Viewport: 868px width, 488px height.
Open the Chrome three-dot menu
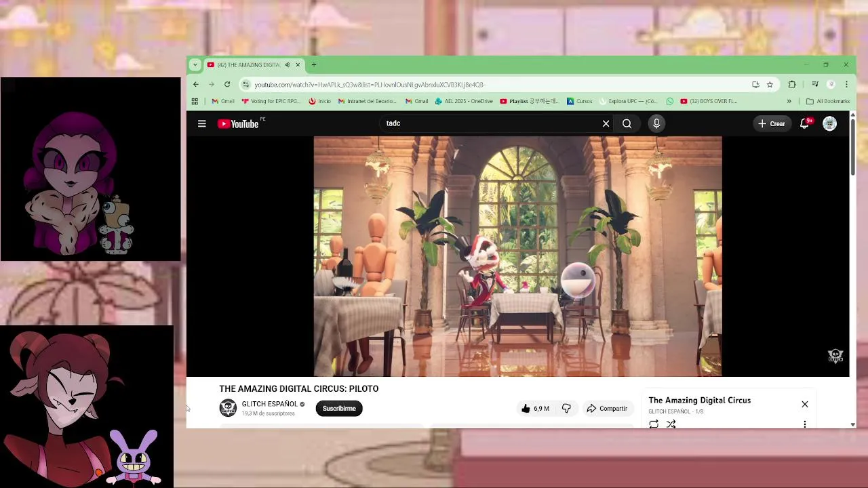click(846, 85)
